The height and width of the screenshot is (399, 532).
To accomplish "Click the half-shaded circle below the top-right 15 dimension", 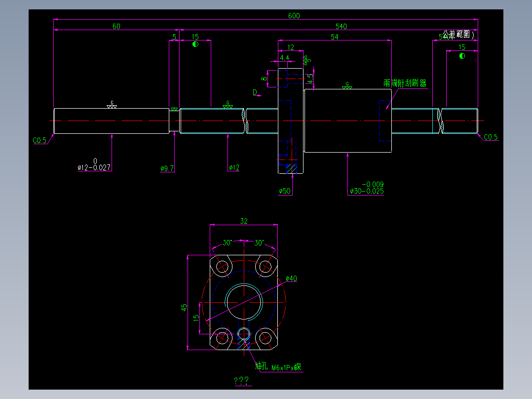I will pyautogui.click(x=462, y=56).
